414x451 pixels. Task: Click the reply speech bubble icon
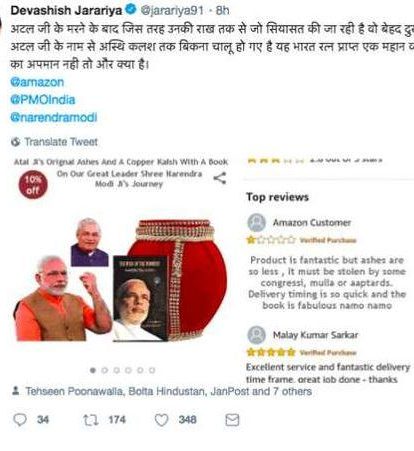point(20,420)
